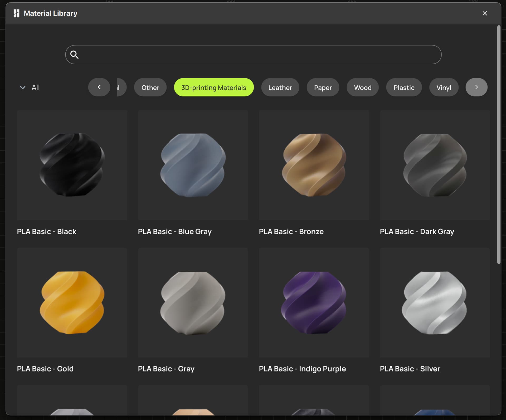This screenshot has height=420, width=506.
Task: Click the Material Library logo icon
Action: pos(16,13)
